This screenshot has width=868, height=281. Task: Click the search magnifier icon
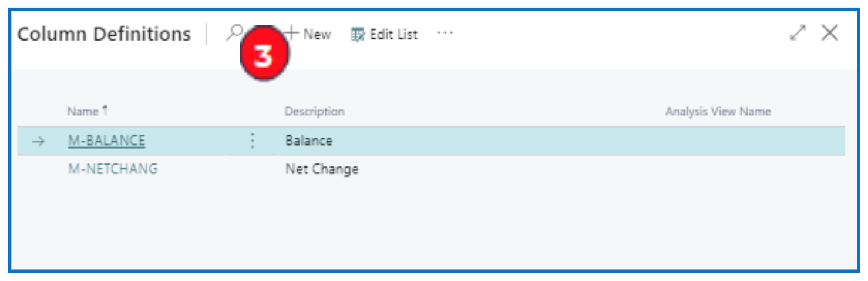[234, 33]
